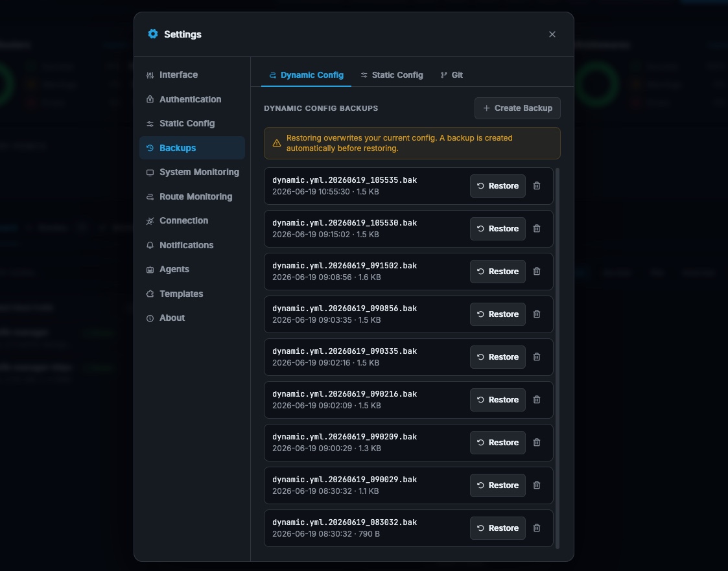This screenshot has height=571, width=728.
Task: Open the About section
Action: pos(192,318)
